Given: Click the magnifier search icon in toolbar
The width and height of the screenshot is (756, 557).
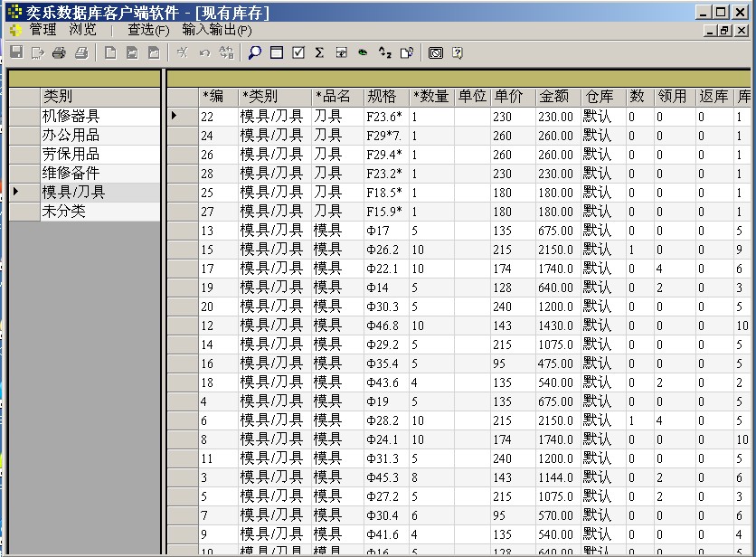Looking at the screenshot, I should [x=254, y=53].
